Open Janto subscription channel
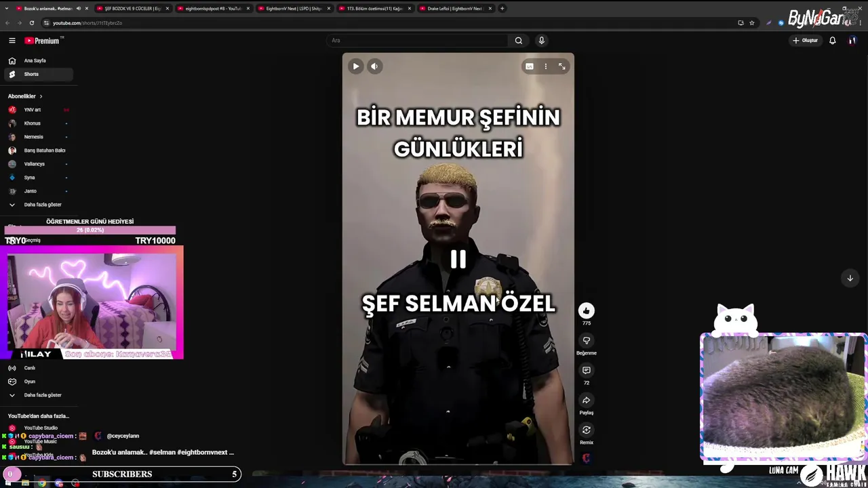868x488 pixels. (x=38, y=191)
